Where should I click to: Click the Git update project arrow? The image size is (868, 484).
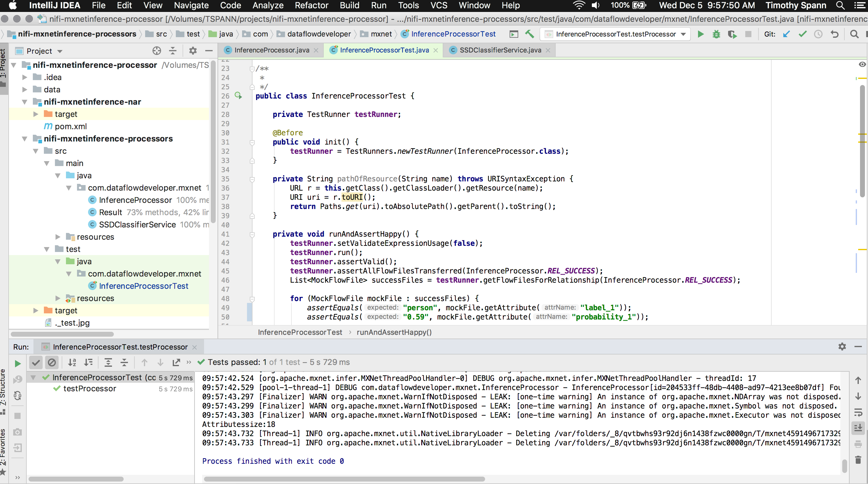[786, 34]
